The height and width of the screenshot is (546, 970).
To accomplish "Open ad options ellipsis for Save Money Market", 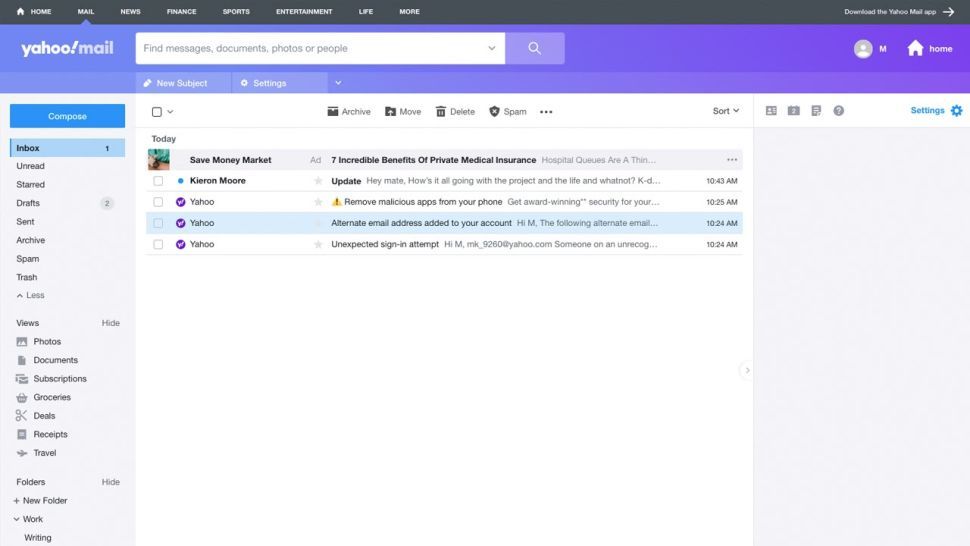I will [x=732, y=160].
